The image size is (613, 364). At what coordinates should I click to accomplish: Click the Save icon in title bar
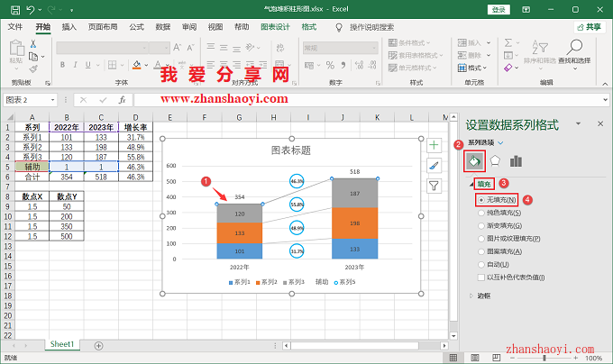[x=14, y=10]
